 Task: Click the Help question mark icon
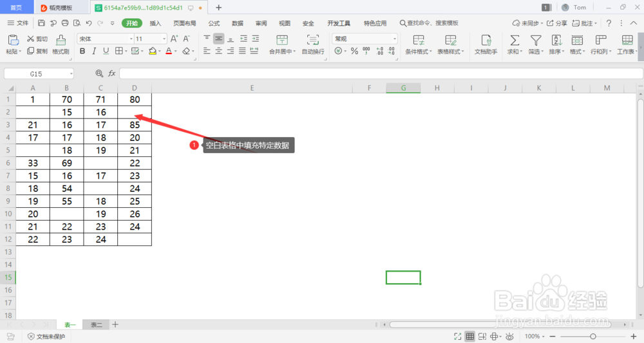click(609, 23)
